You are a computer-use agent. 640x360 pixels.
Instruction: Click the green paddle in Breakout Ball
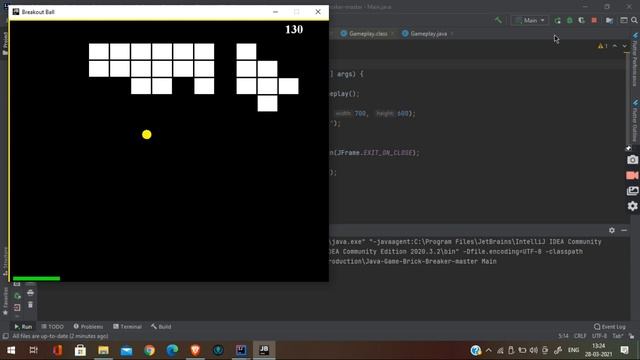tap(36, 279)
